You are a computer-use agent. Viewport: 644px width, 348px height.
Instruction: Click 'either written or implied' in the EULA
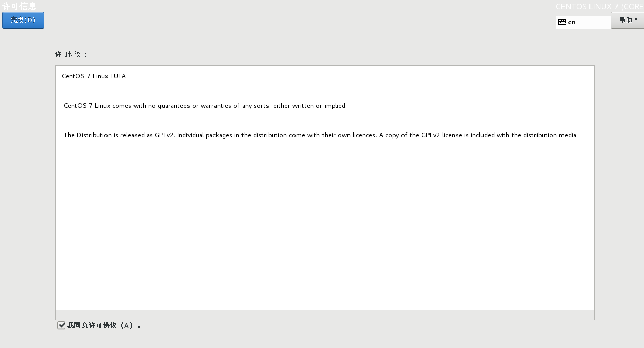point(310,106)
